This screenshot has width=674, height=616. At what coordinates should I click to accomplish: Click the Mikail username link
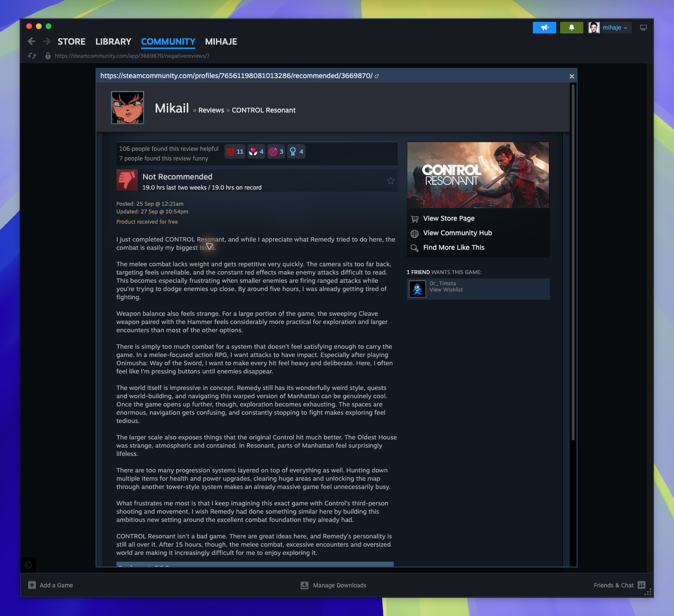tap(172, 108)
